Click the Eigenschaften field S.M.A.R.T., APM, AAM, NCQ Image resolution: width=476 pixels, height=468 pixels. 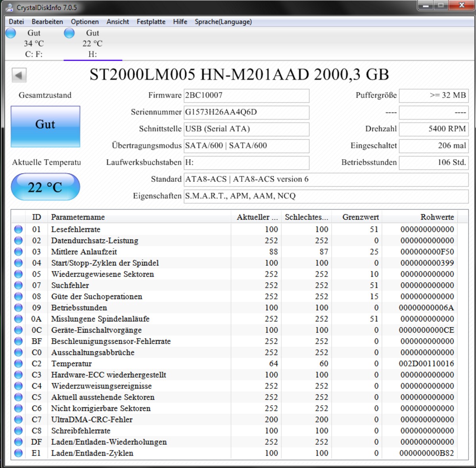(x=326, y=196)
